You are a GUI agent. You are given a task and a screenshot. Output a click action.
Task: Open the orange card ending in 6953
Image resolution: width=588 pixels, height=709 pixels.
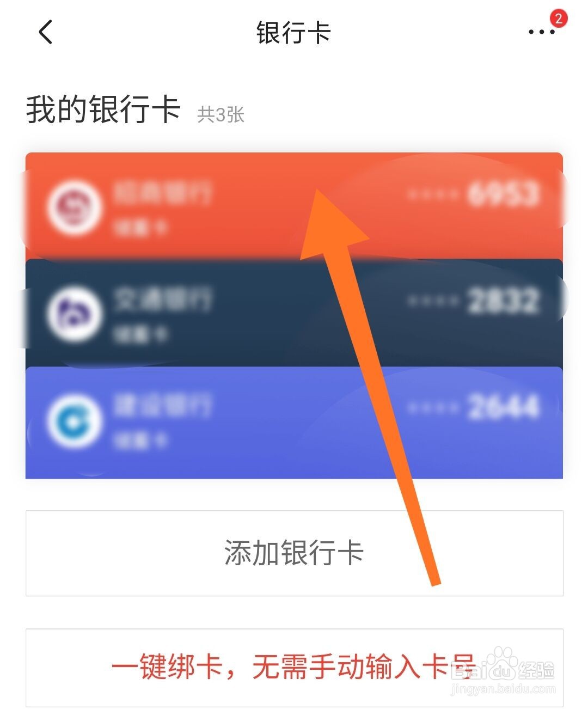click(294, 206)
